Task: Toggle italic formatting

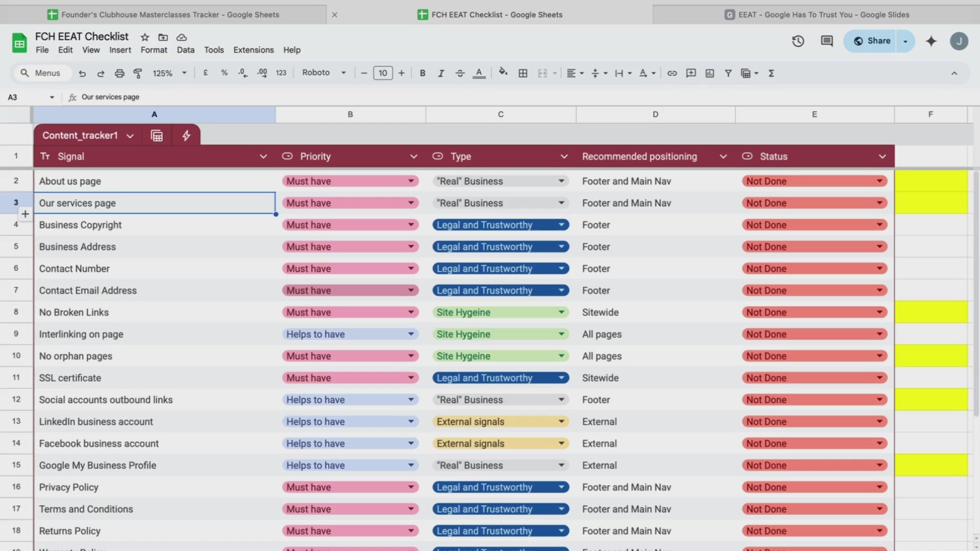Action: [440, 73]
